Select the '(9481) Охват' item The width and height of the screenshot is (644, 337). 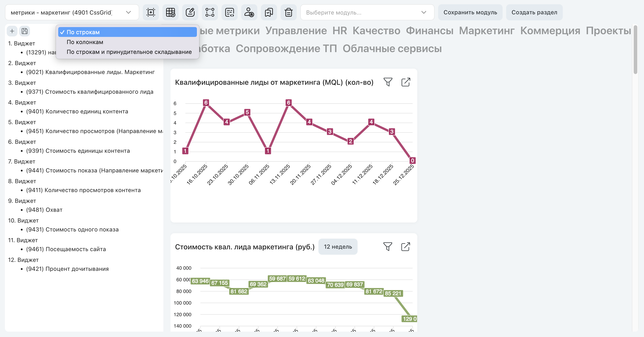(44, 210)
